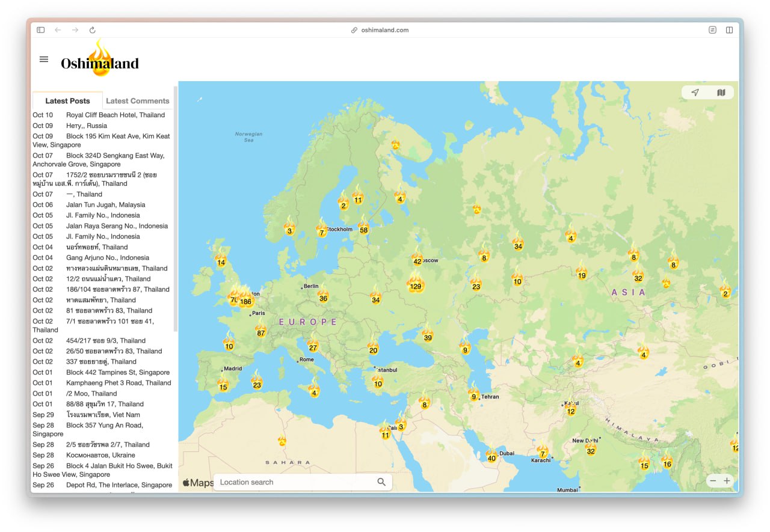Click the Location search input field
The image size is (770, 532).
pos(295,482)
